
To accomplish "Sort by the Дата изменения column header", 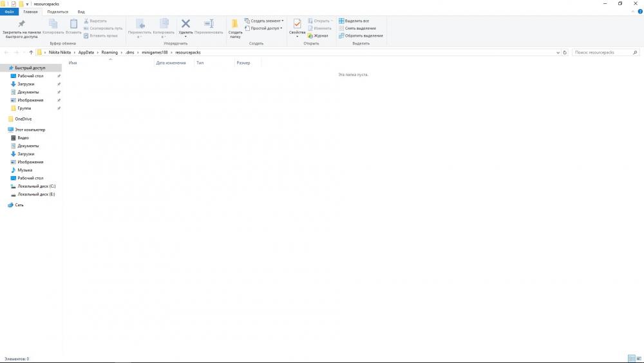I will click(x=171, y=63).
